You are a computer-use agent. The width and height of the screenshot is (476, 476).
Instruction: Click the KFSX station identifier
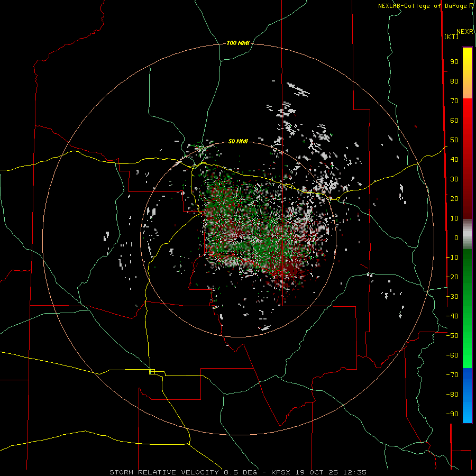281,472
